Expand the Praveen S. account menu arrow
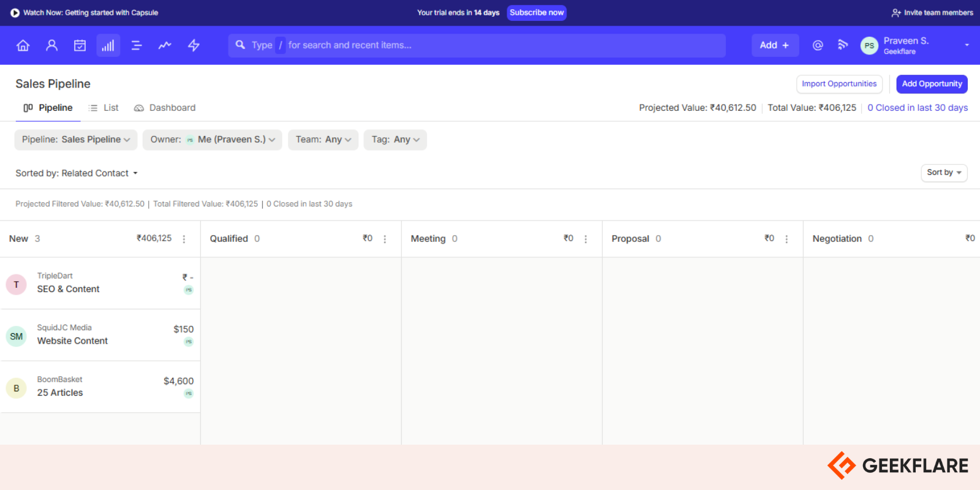Screen dimensions: 980x490 click(x=967, y=45)
